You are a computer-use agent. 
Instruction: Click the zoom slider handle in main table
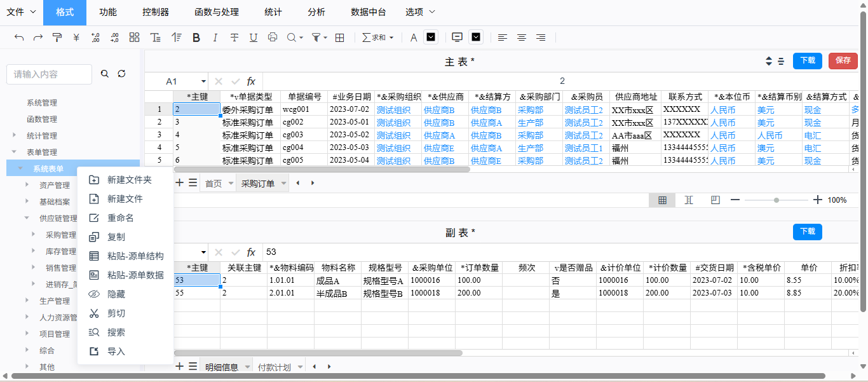pyautogui.click(x=776, y=200)
